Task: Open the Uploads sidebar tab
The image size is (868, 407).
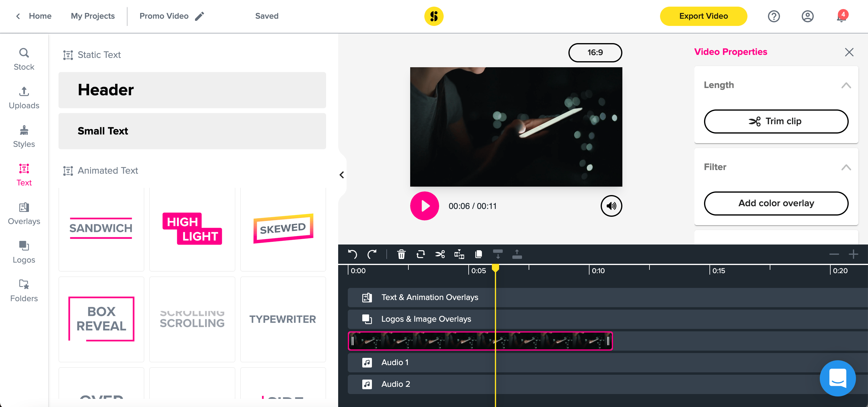Action: pos(24,98)
